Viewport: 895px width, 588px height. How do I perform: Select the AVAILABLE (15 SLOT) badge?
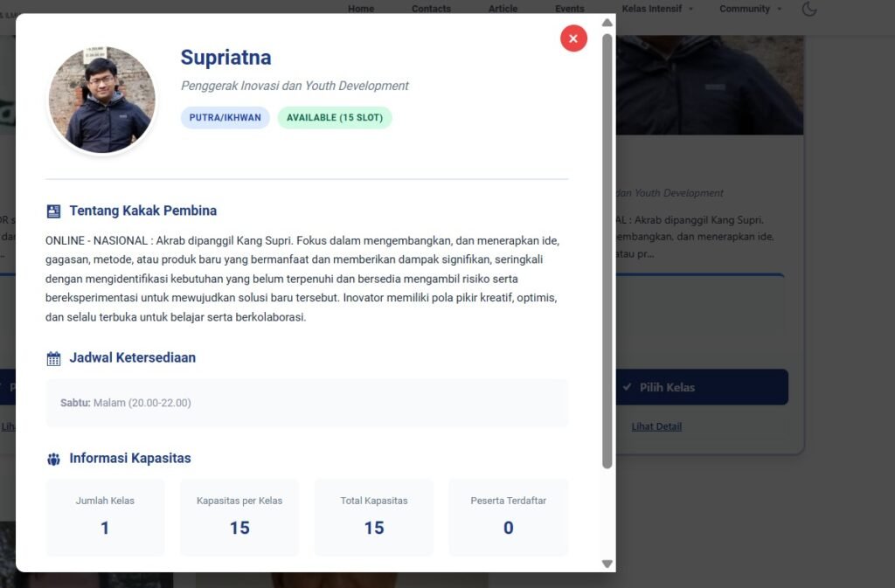335,118
